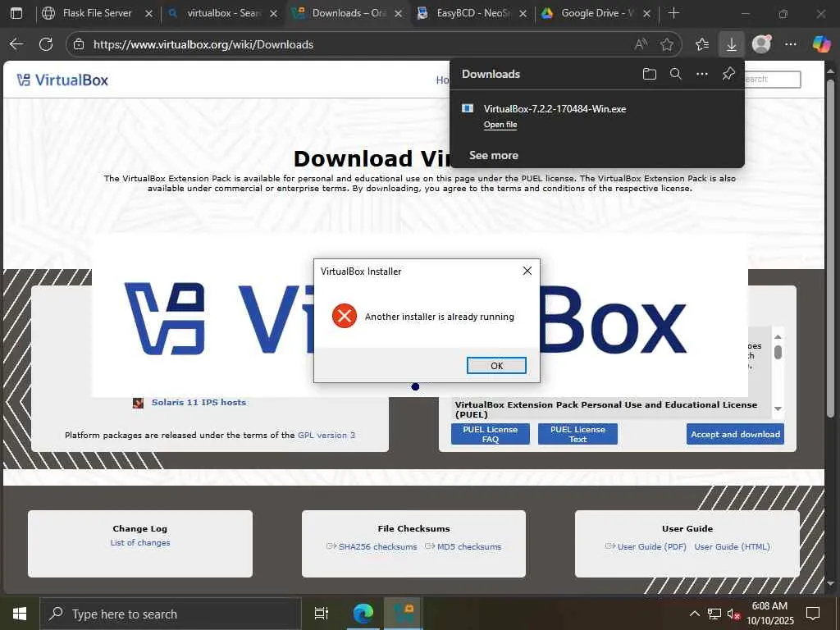Close the EasyBCD tab
Screen dimensions: 840x630
tap(523, 13)
